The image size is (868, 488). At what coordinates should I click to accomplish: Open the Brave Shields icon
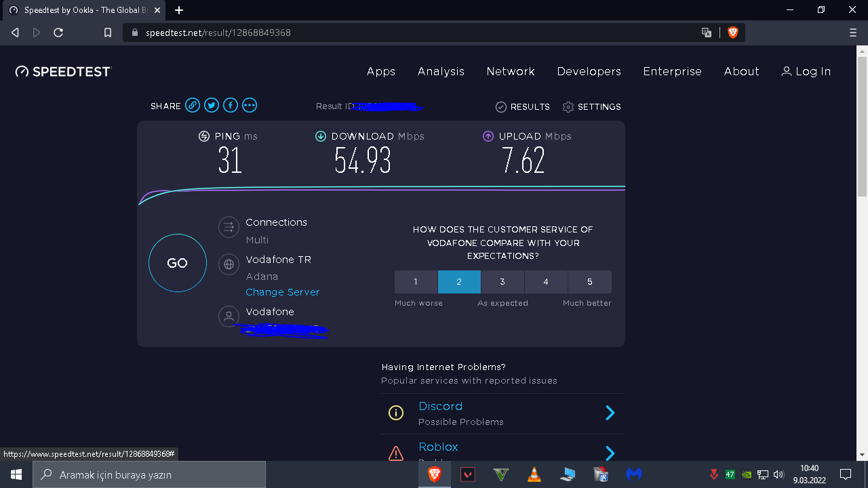point(732,33)
